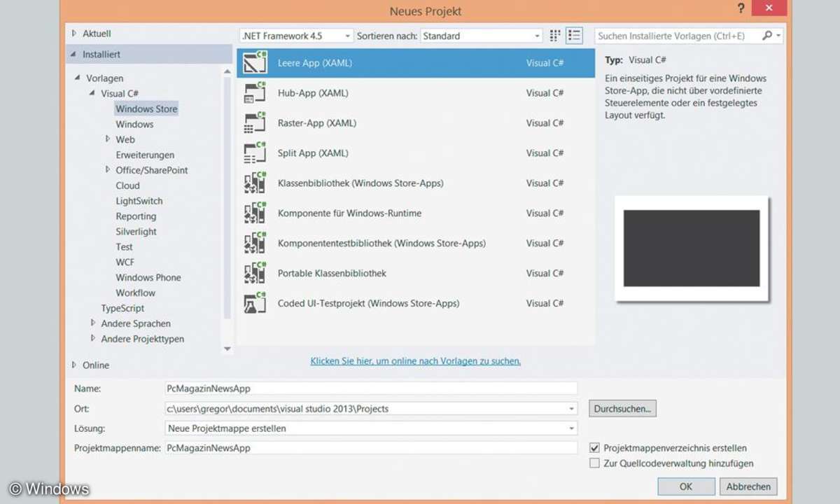Viewport: 840px width, 504px height.
Task: Click the Komponententestbibliothek template icon
Action: 255,243
